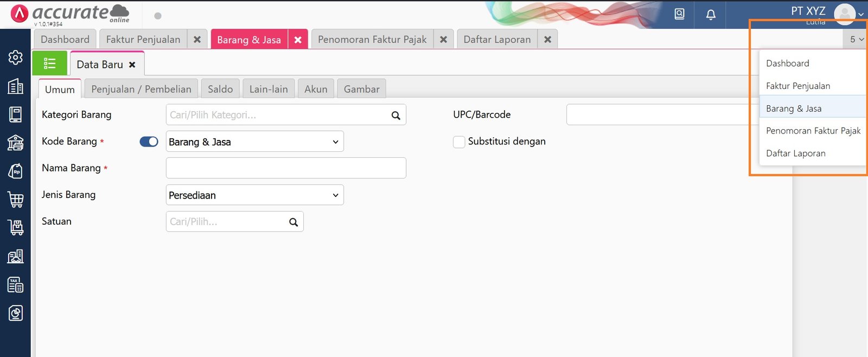Image resolution: width=868 pixels, height=357 pixels.
Task: Open the green list view button
Action: [x=50, y=63]
